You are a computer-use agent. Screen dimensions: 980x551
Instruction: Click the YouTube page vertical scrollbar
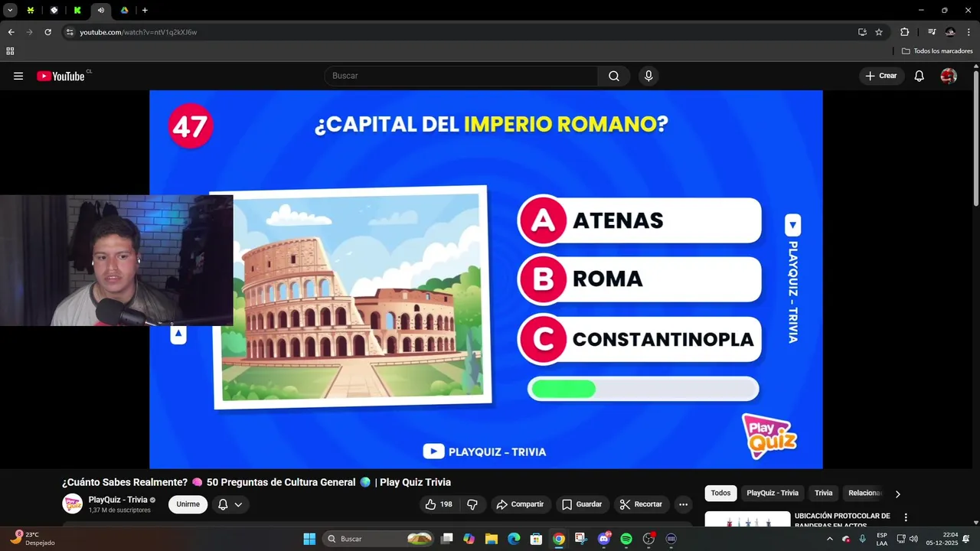tap(975, 138)
